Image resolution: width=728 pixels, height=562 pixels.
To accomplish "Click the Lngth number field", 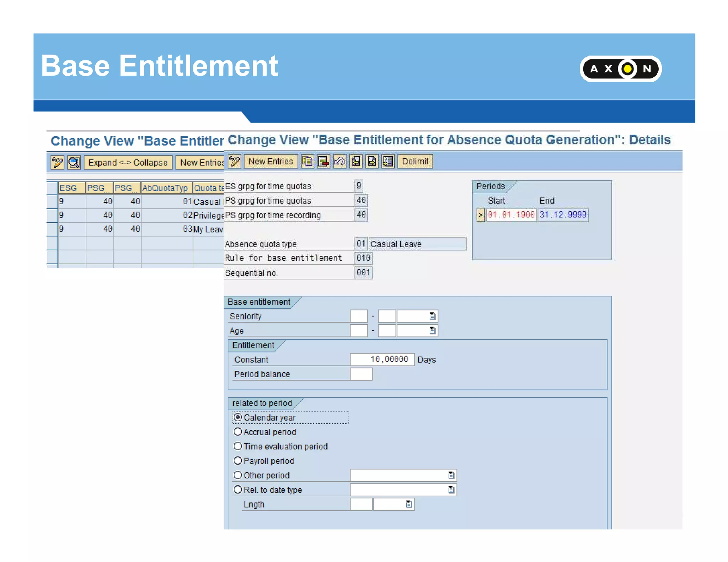I will click(361, 504).
